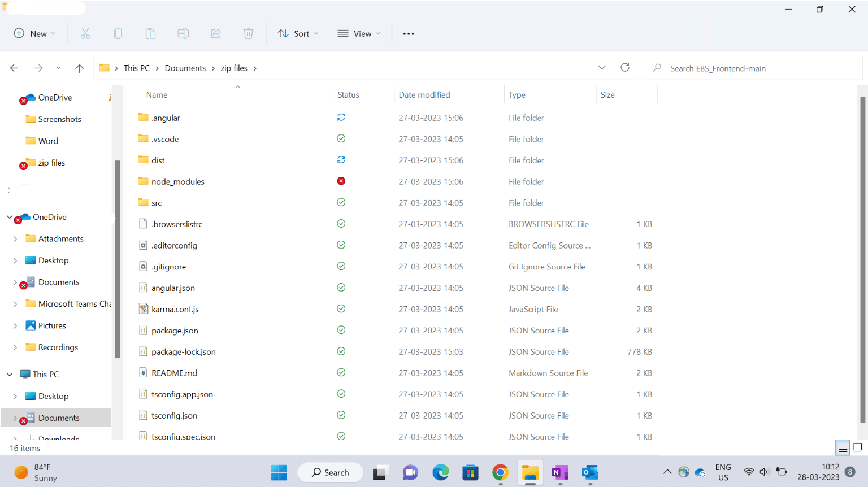Open the See more ellipsis menu
The height and width of the screenshot is (487, 868).
point(409,33)
